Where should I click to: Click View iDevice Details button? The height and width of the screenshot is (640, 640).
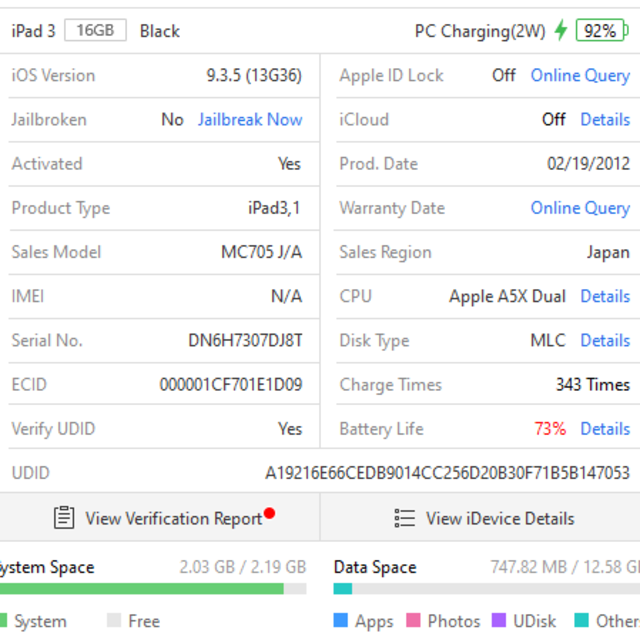pyautogui.click(x=480, y=518)
